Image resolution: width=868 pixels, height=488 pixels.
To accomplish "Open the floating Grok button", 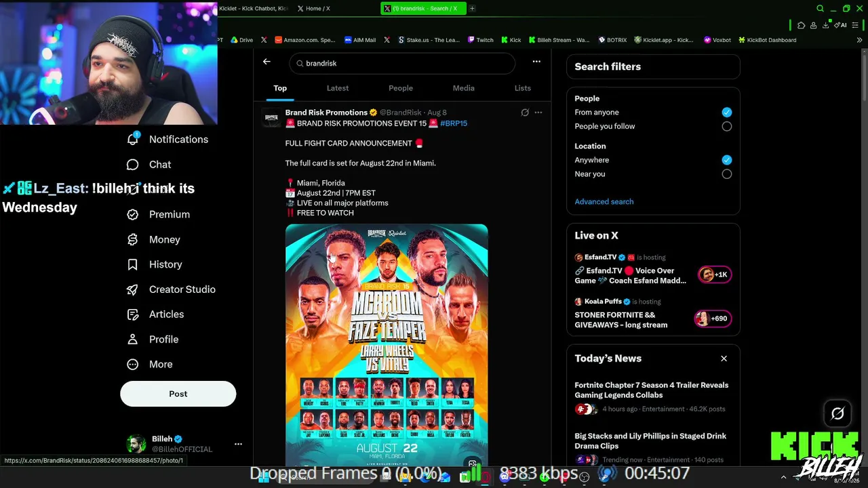I will pos(837,413).
